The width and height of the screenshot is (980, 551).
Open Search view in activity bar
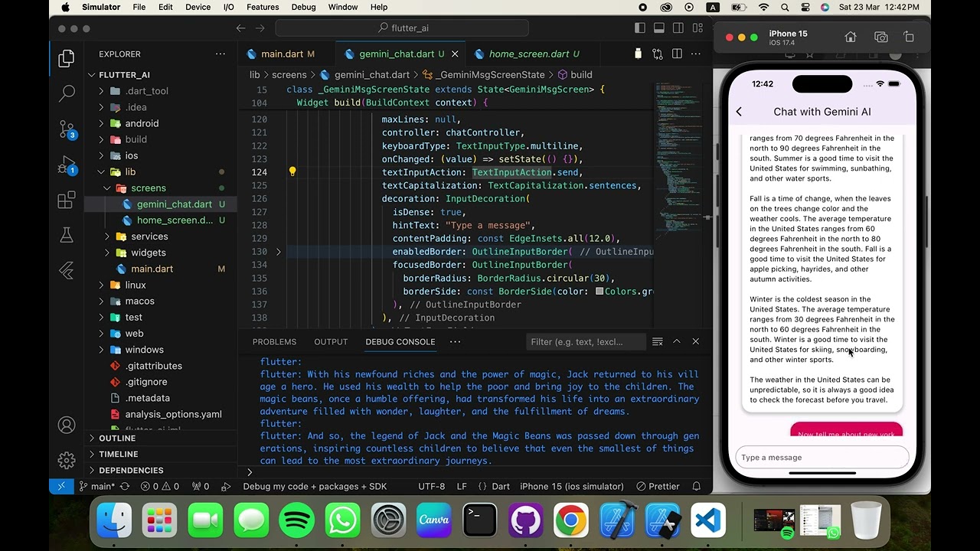(x=67, y=93)
